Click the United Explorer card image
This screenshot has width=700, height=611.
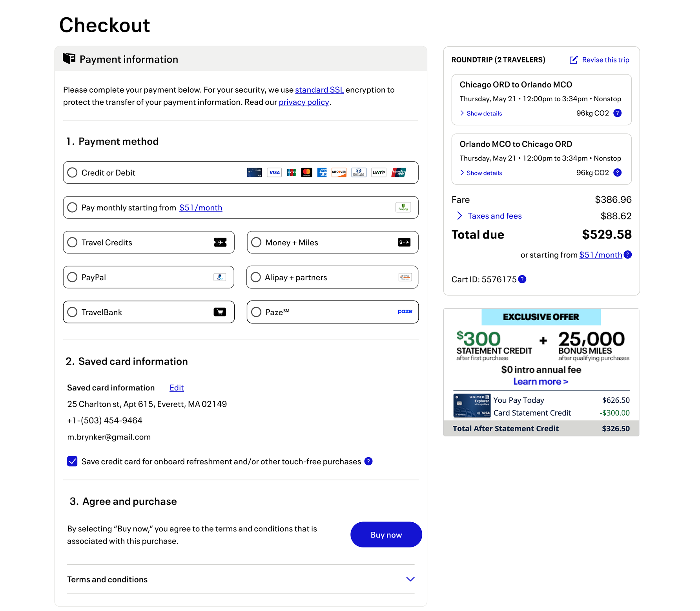[472, 405]
